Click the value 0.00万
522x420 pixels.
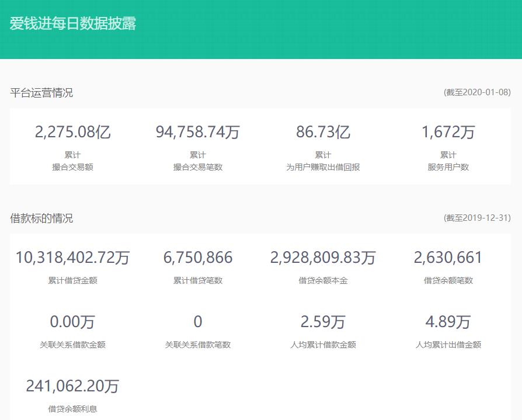[72, 322]
